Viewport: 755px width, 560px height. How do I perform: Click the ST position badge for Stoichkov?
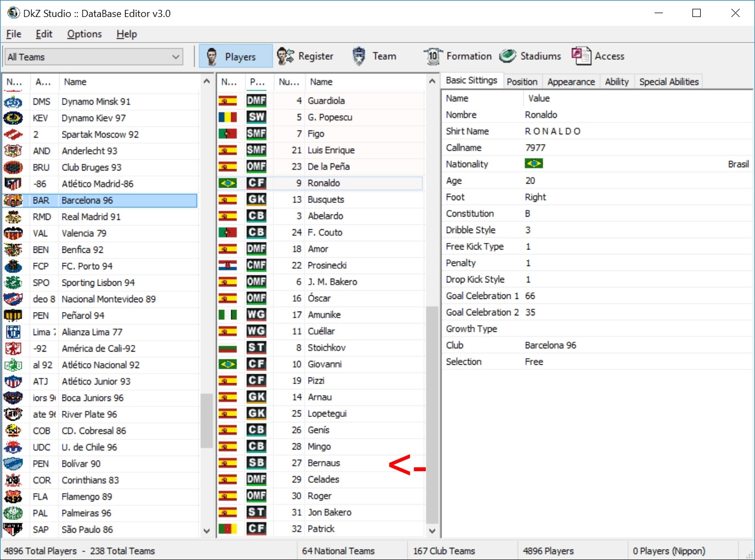256,348
